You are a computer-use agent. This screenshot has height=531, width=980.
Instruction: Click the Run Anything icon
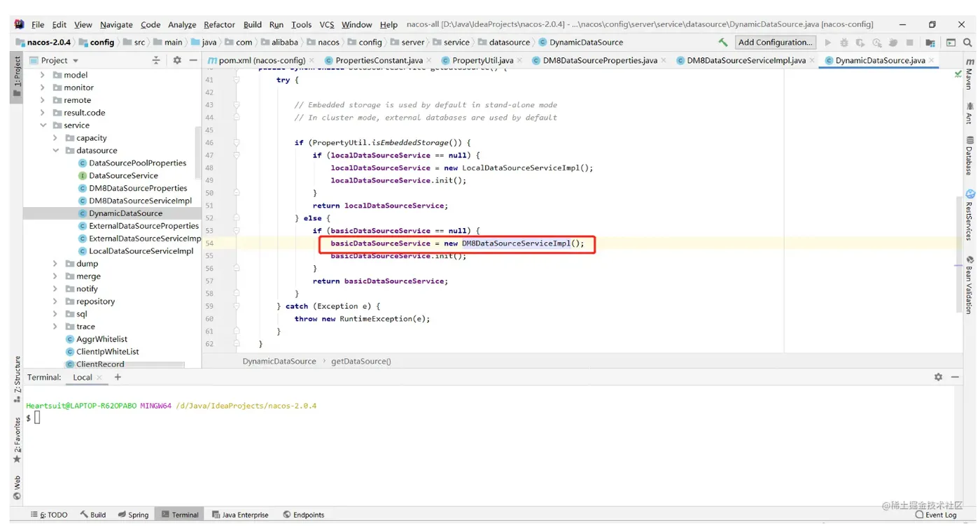coord(951,43)
